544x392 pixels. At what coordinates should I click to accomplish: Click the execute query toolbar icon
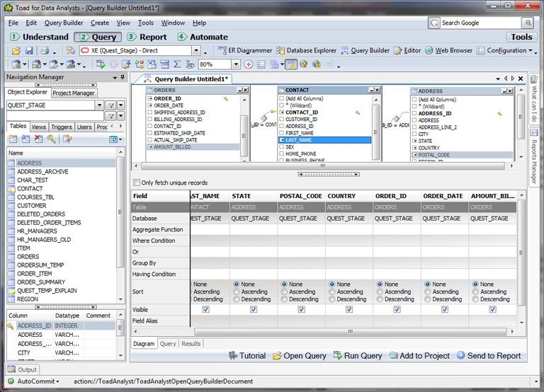(x=101, y=64)
